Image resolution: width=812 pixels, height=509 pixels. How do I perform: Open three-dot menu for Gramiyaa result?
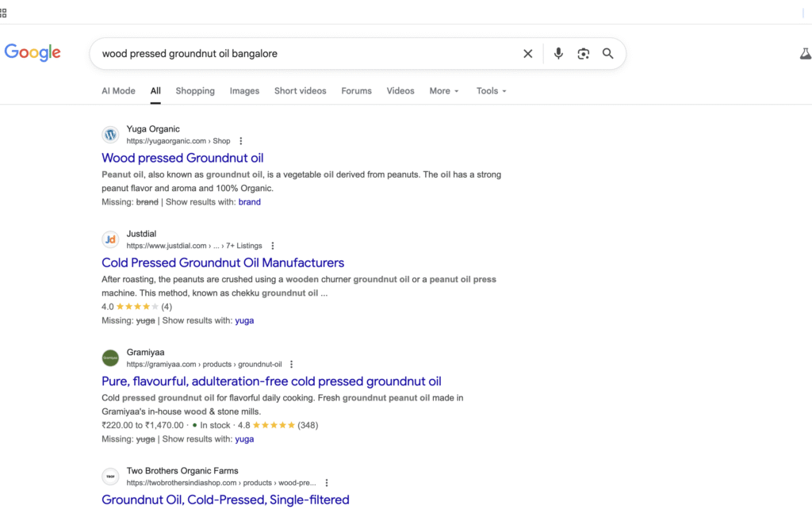(x=291, y=365)
